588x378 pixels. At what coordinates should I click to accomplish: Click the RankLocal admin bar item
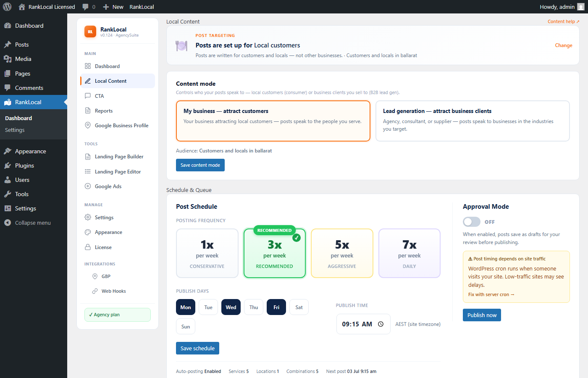[142, 7]
